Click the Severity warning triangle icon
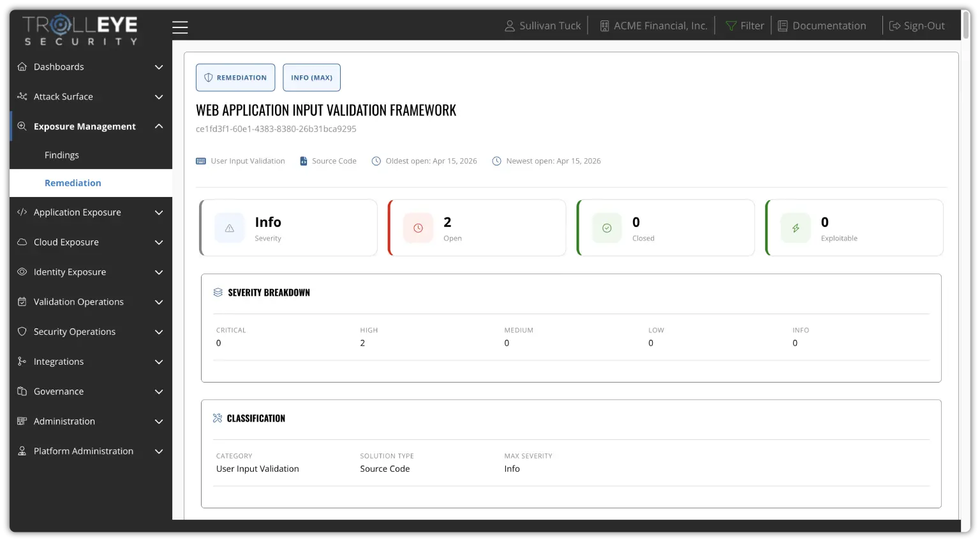This screenshot has width=980, height=542. click(230, 228)
